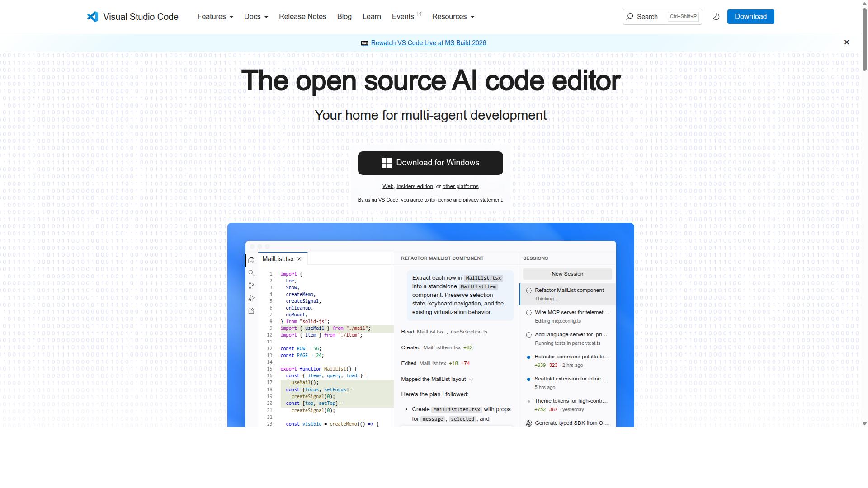Open the other platforms link

click(460, 186)
